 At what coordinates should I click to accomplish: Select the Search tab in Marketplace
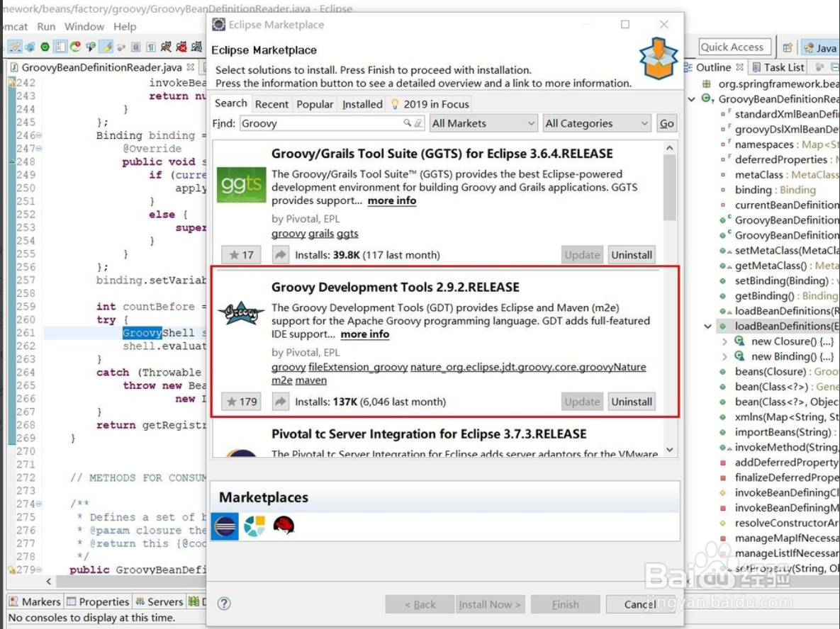231,103
